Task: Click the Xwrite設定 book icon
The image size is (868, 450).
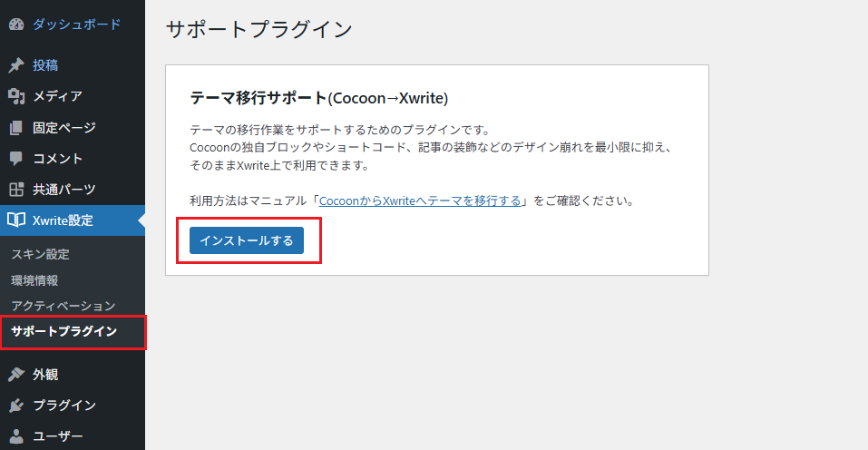Action: tap(15, 220)
